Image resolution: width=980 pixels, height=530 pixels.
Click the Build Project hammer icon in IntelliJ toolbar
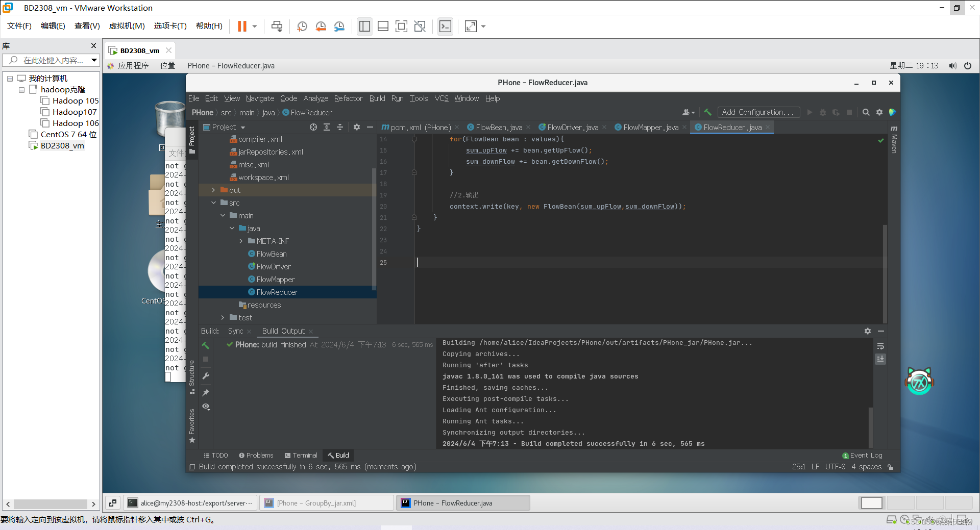(x=707, y=112)
